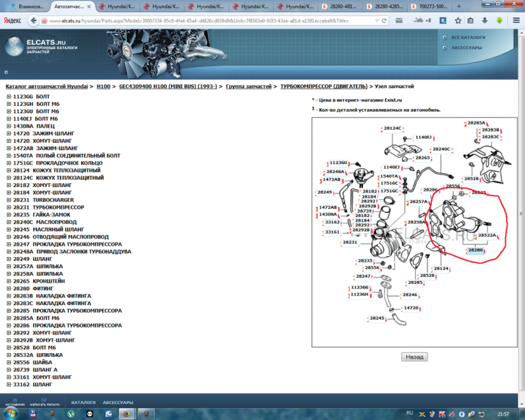Switch to the Взаимоза... tab
The image size is (525, 420).
[x=28, y=6]
